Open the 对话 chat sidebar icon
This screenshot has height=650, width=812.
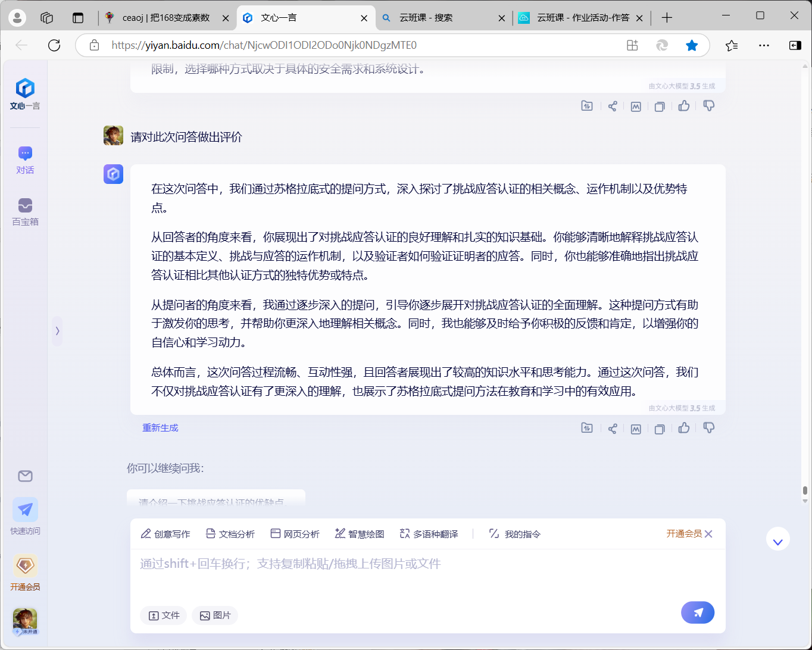(25, 160)
